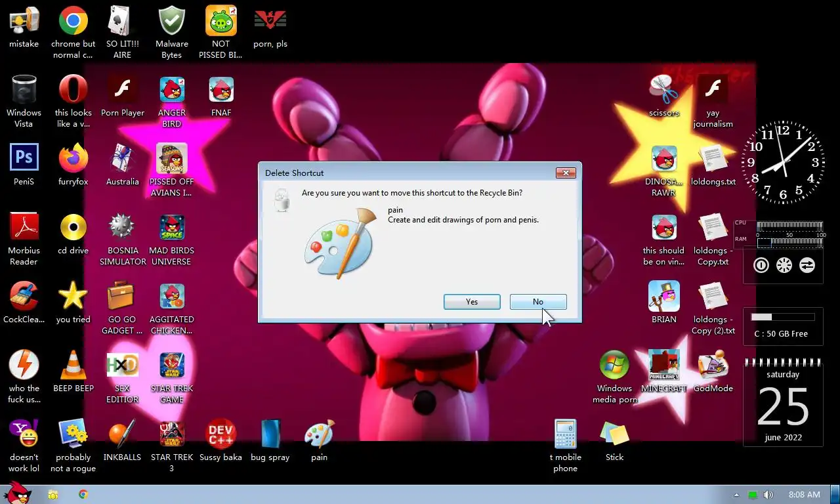
Task: Select the Opera 'this looks like a v...' icon
Action: pyautogui.click(x=73, y=102)
